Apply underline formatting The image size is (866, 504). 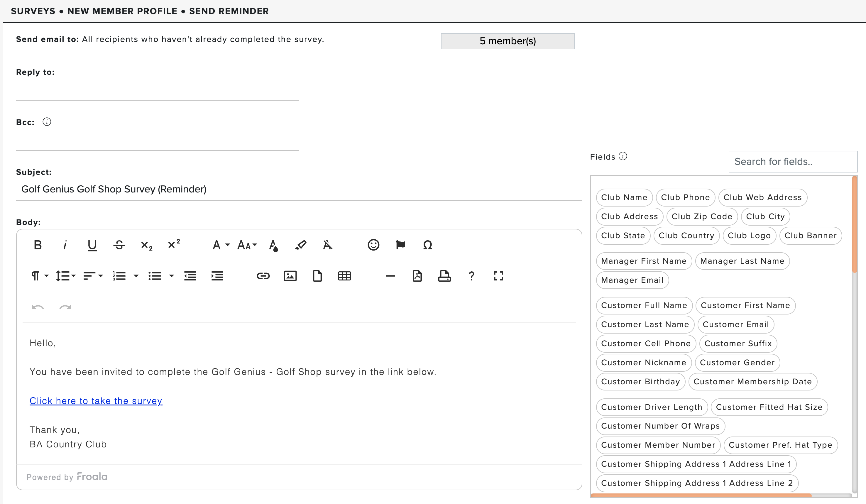92,245
